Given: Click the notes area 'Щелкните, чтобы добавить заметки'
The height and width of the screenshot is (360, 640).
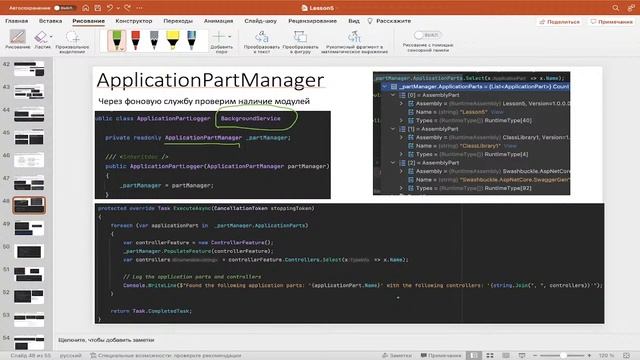Looking at the screenshot, I should 106,340.
